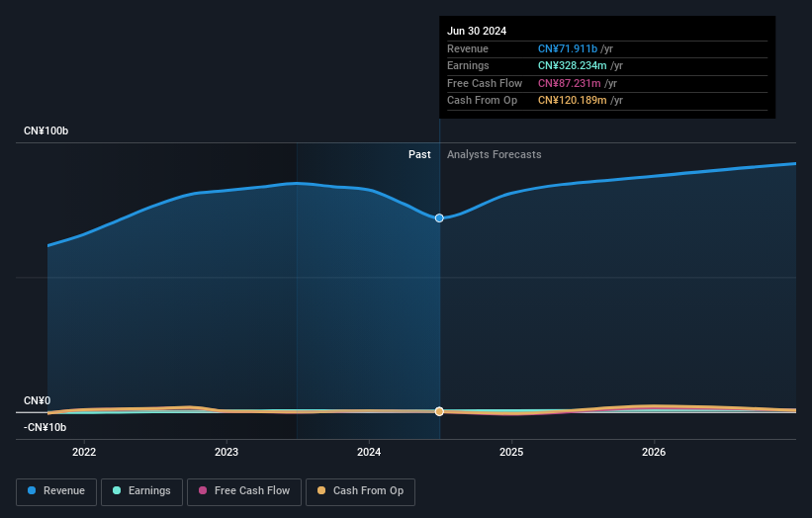Click the CN¥100b y-axis label

[x=46, y=130]
